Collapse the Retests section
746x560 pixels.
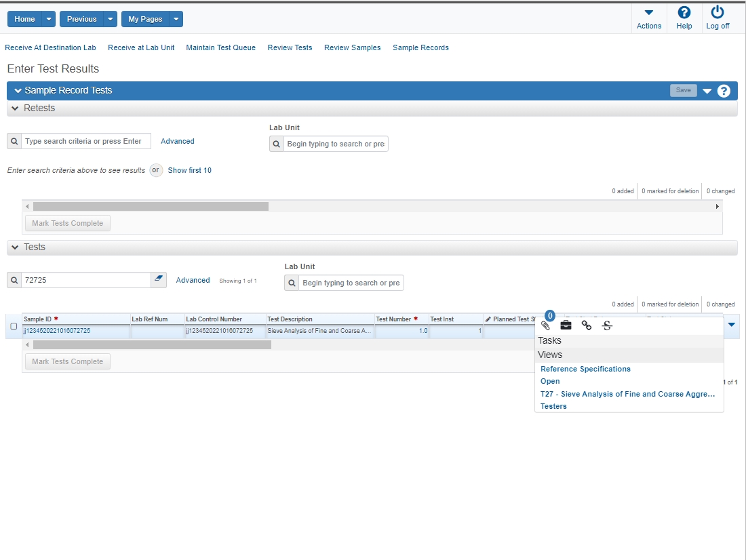coord(15,108)
